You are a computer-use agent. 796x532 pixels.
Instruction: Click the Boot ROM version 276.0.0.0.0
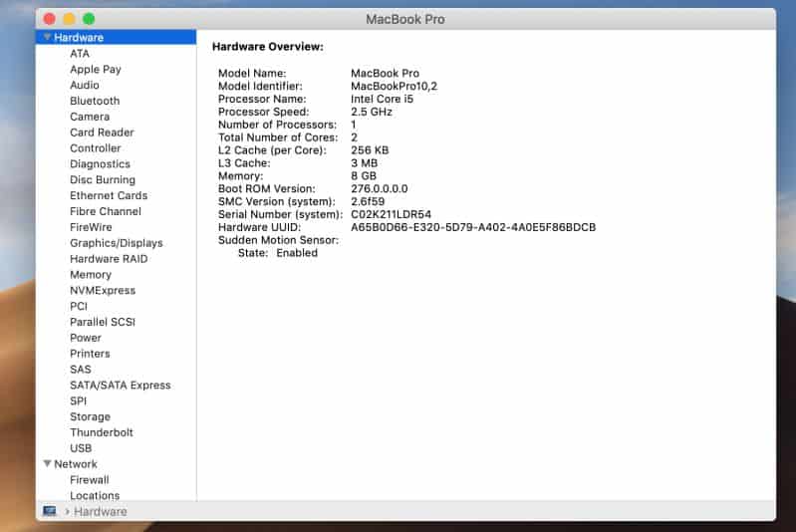coord(380,188)
